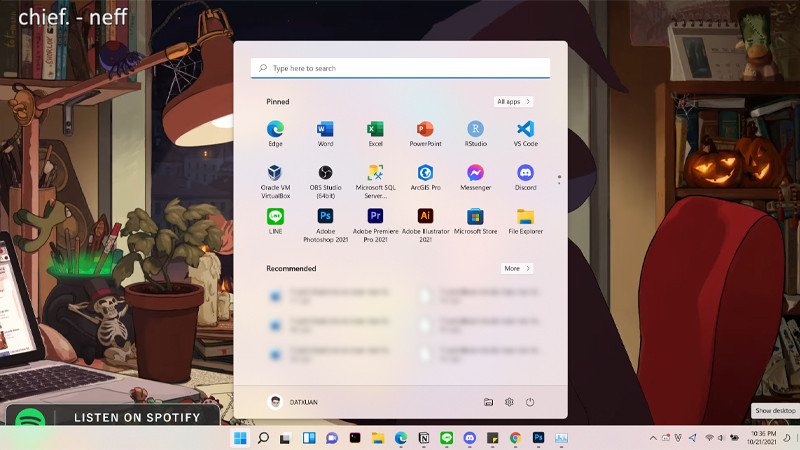Open Chat icon on the taskbar

[332, 438]
